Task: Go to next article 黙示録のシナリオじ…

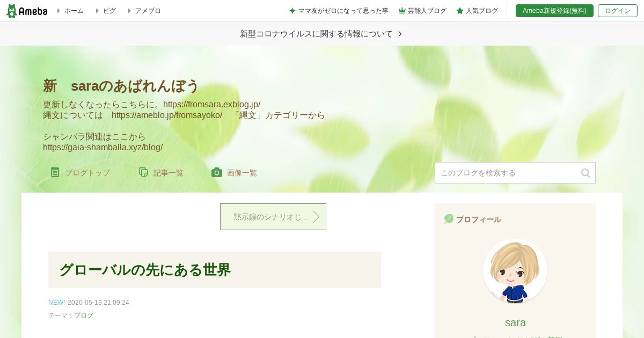Action: click(x=273, y=217)
